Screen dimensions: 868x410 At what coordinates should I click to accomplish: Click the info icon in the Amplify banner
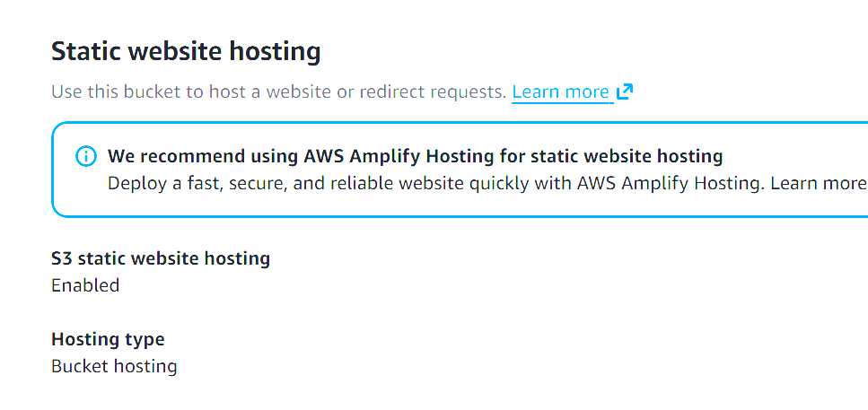coord(85,157)
